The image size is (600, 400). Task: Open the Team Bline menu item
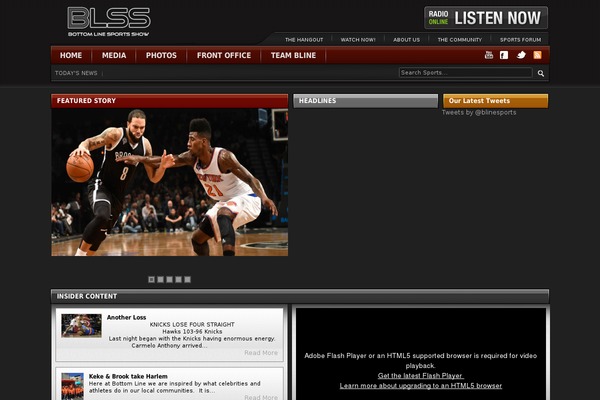coord(293,56)
